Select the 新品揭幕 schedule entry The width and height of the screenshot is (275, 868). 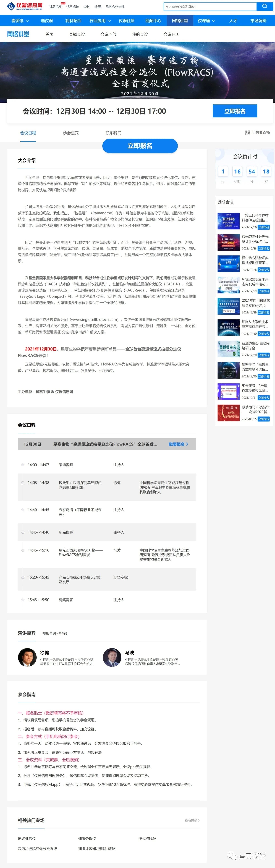[66, 532]
